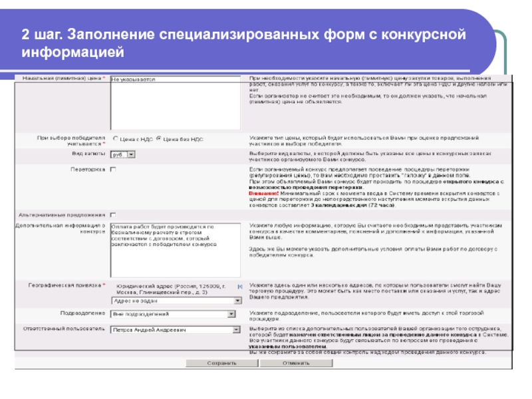The width and height of the screenshot is (532, 399).
Task: Open the currency dropdown showing 'руб'
Action: (x=123, y=154)
